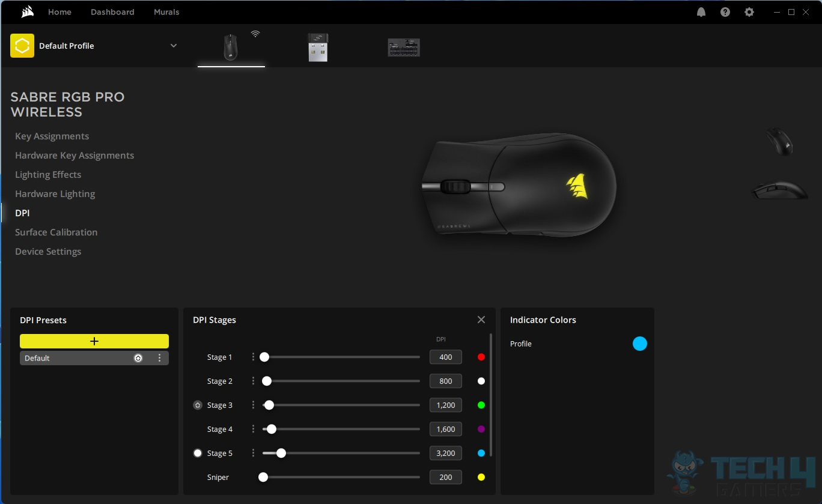The image size is (822, 504).
Task: Open Stage 5 options dots
Action: pyautogui.click(x=253, y=453)
